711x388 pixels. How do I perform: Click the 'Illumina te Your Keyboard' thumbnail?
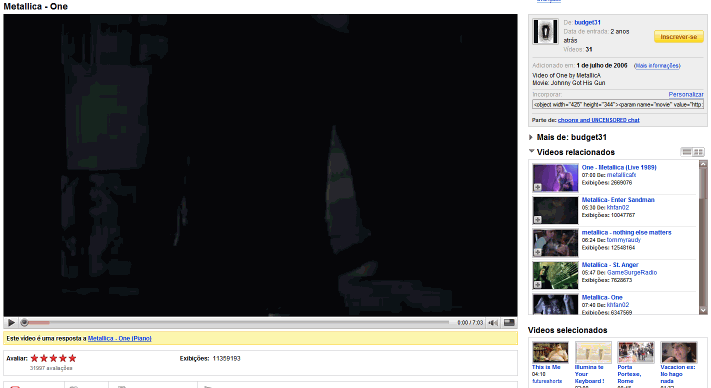tap(593, 352)
